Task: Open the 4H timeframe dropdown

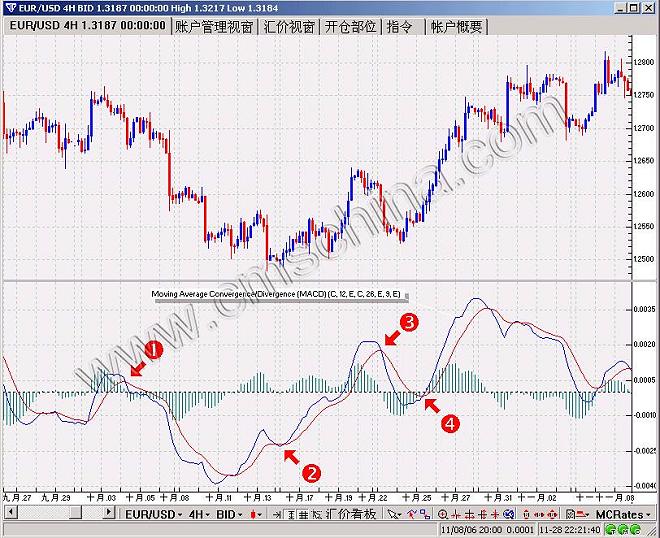Action: point(199,514)
